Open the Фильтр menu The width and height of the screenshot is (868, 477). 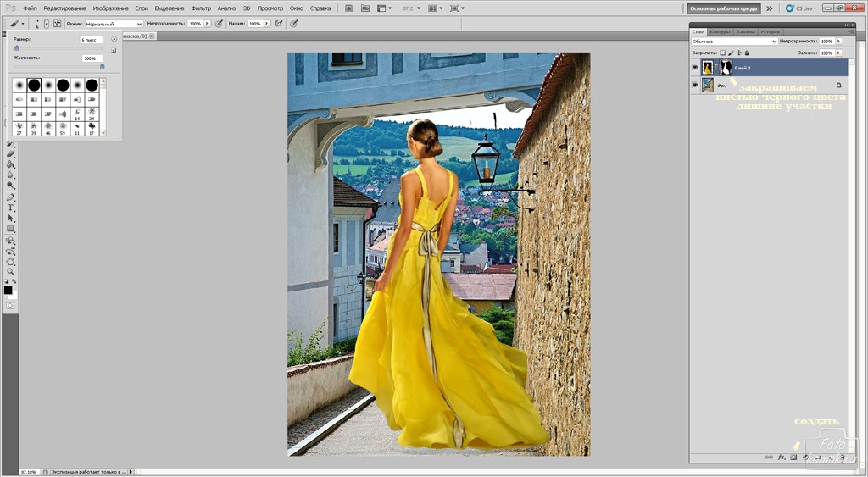[x=201, y=8]
